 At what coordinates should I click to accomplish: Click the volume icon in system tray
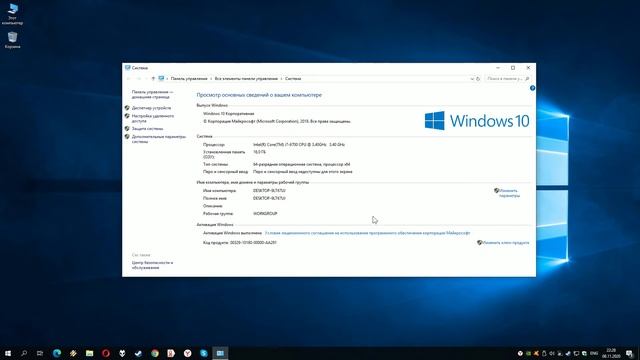point(552,353)
